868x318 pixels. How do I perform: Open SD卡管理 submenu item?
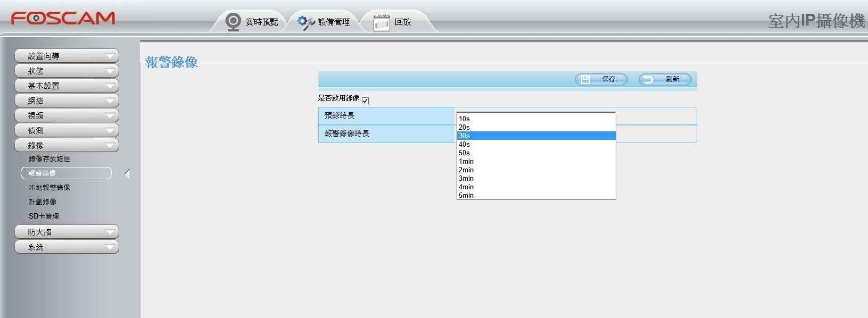[x=44, y=216]
